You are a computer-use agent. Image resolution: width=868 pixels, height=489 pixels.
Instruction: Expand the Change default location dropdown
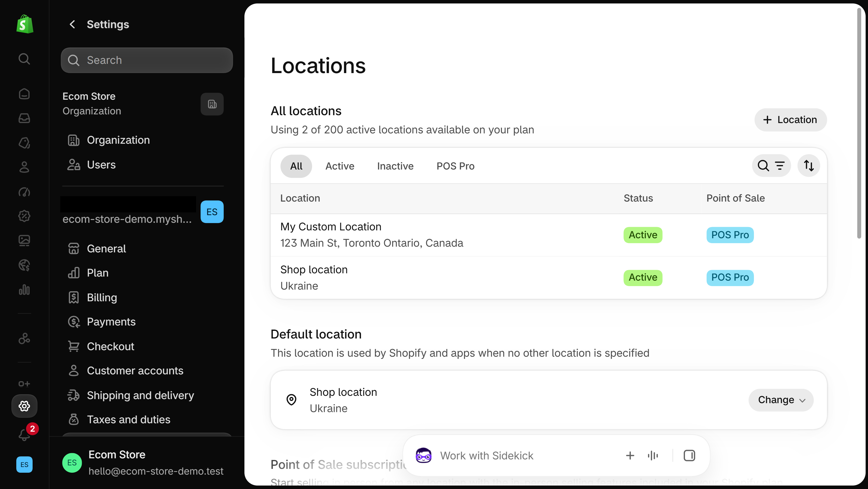pos(781,400)
